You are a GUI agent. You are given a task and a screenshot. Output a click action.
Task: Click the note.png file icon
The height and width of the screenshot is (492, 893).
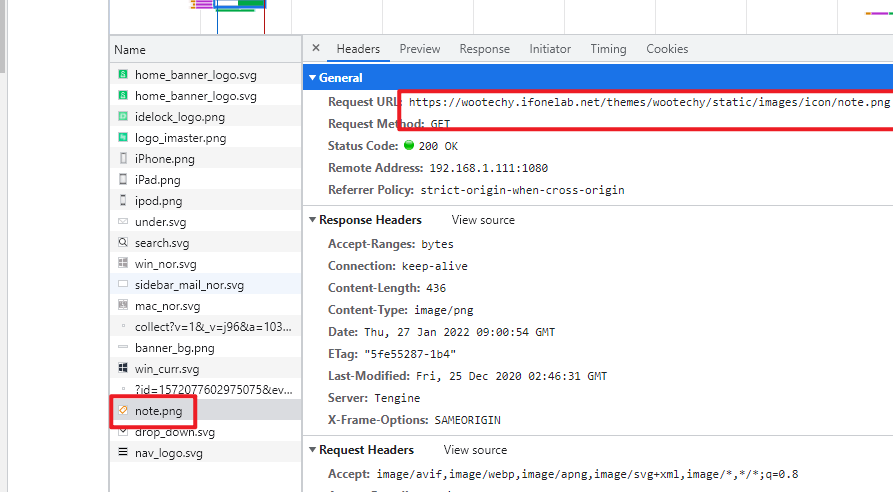pyautogui.click(x=123, y=411)
